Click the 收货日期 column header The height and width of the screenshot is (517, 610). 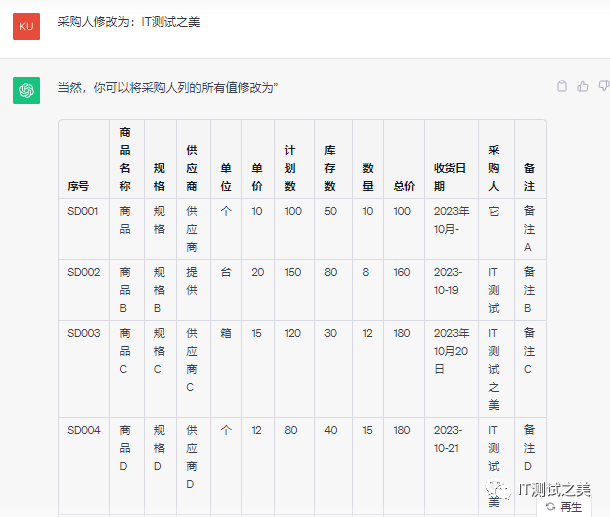(450, 177)
